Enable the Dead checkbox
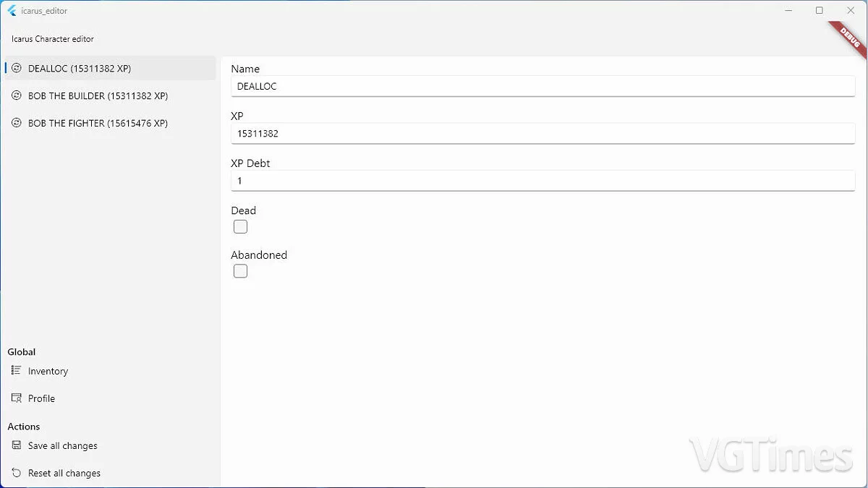This screenshot has width=868, height=488. tap(240, 226)
